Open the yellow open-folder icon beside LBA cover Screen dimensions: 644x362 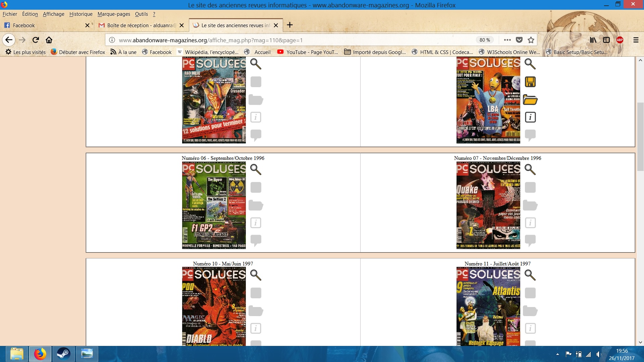pos(530,100)
